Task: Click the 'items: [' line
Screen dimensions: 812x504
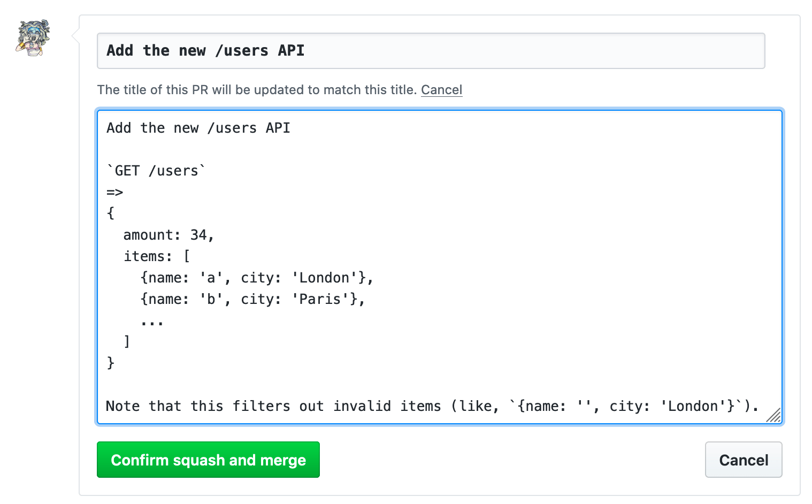Action: [x=155, y=256]
